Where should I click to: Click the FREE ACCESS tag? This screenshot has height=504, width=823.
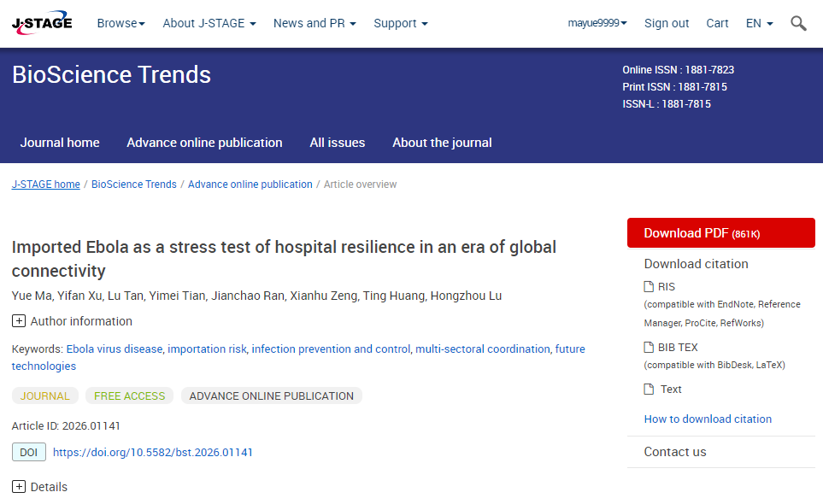click(x=129, y=396)
